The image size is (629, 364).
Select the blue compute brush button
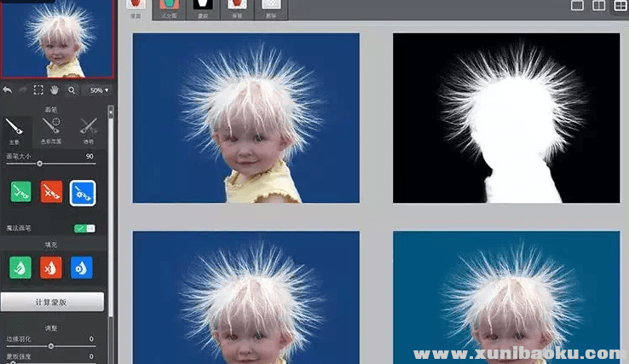[83, 193]
